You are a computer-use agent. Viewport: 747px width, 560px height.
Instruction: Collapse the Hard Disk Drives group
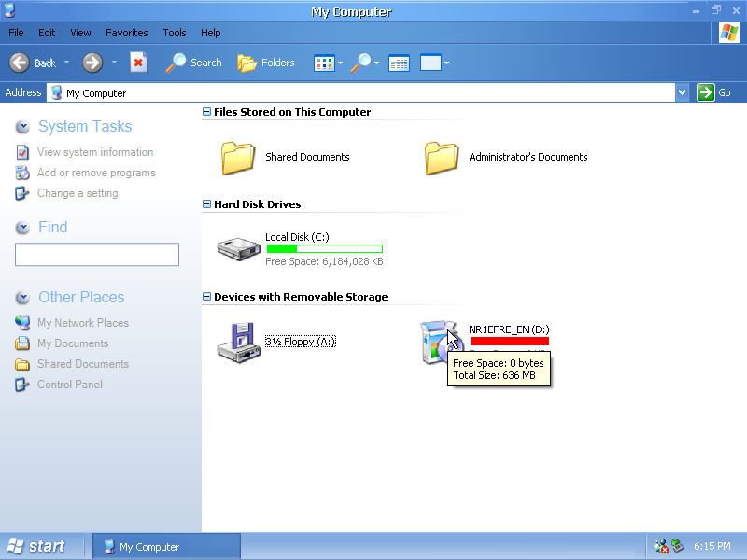point(206,204)
